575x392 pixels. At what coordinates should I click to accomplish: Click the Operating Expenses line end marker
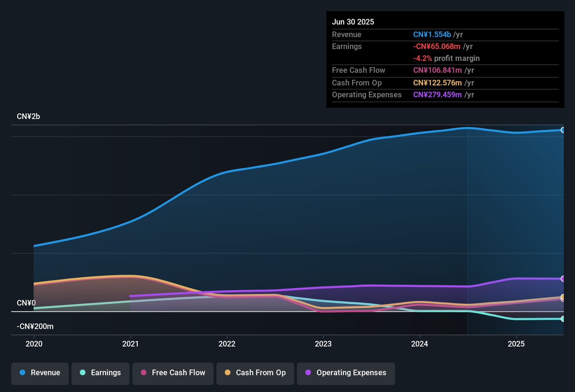(563, 279)
